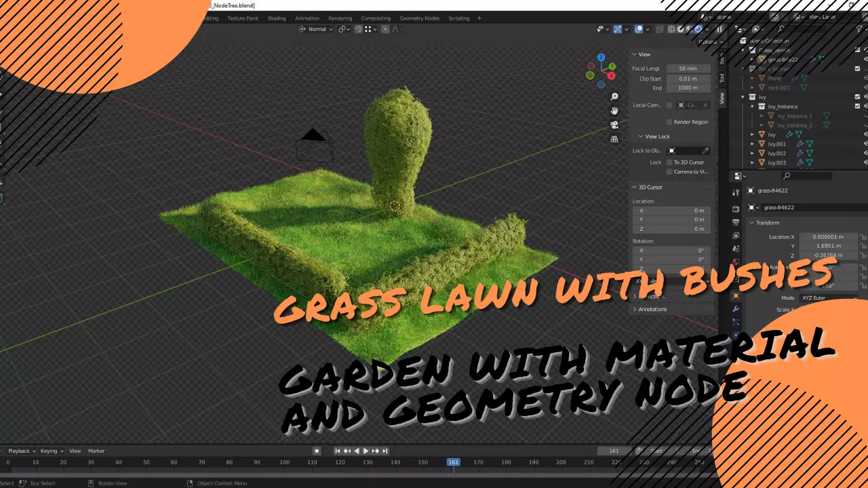Open the Keying dropdown in timeline
The image size is (868, 488).
52,451
